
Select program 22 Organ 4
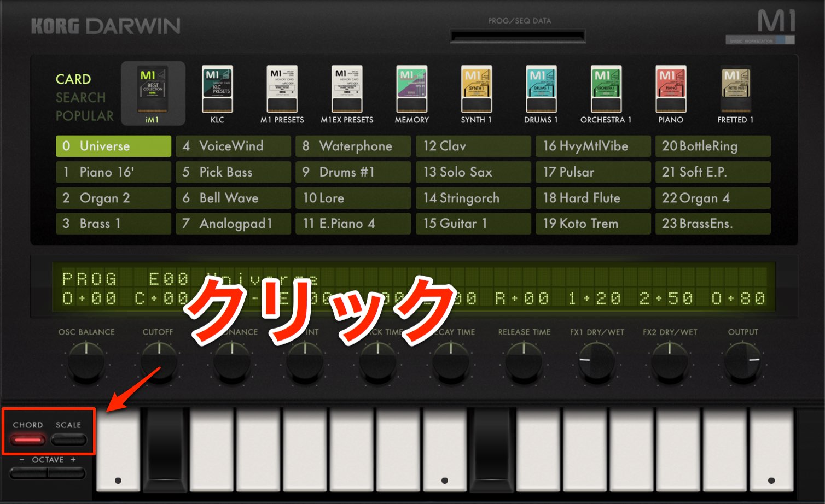(713, 198)
